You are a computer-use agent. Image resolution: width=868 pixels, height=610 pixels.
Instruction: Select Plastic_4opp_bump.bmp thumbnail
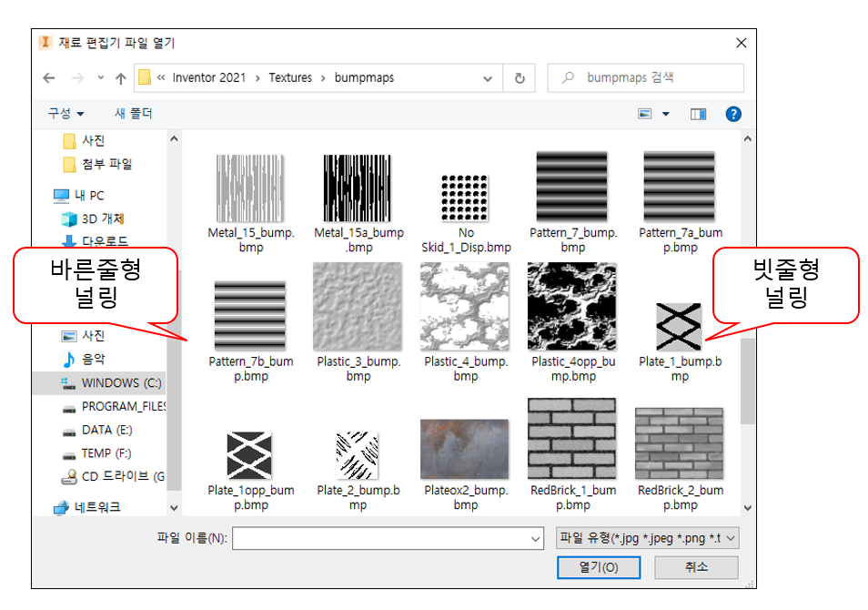point(571,307)
